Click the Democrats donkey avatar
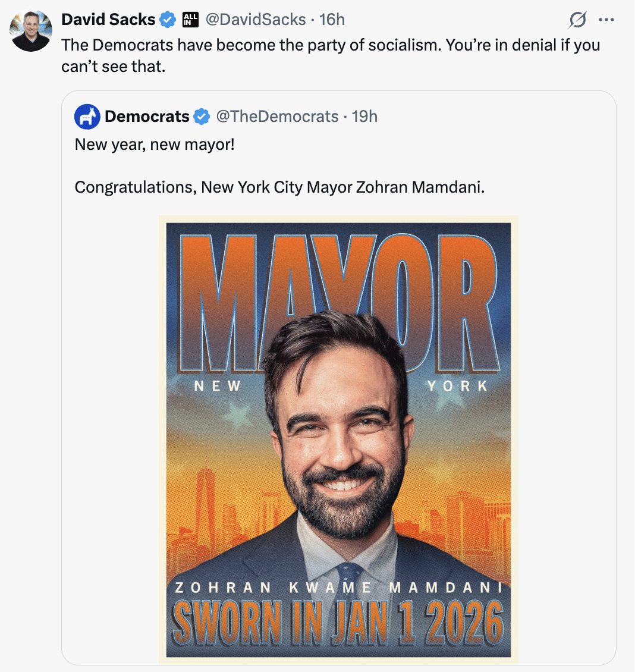This screenshot has width=635, height=672. click(x=87, y=117)
